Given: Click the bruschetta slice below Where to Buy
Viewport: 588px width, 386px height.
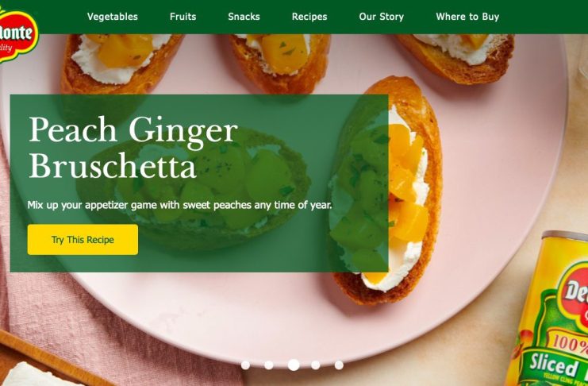Looking at the screenshot, I should coord(455,59).
